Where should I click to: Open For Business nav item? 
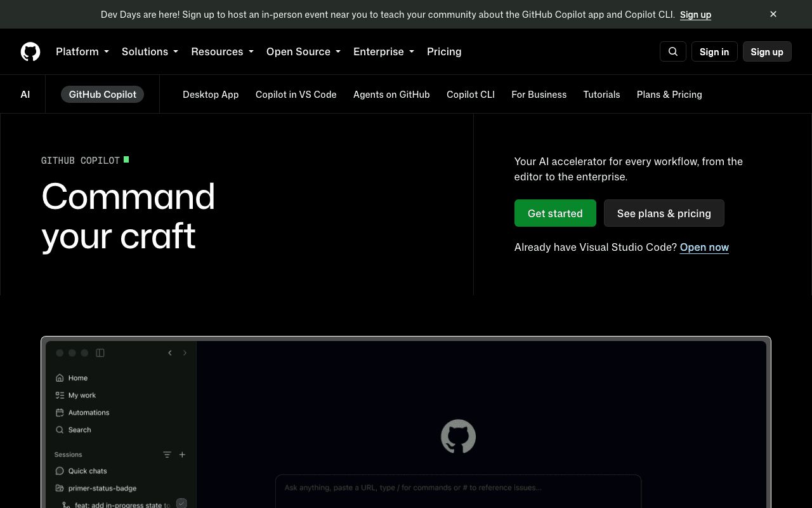pyautogui.click(x=539, y=95)
